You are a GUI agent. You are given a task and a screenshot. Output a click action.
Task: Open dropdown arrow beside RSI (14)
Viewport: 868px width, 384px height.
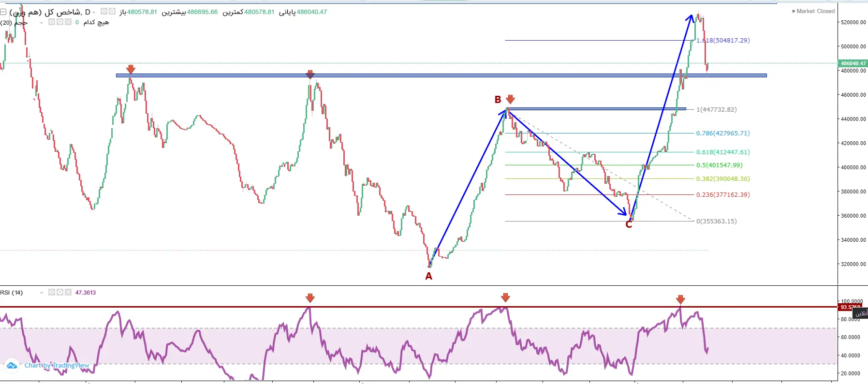tap(42, 293)
